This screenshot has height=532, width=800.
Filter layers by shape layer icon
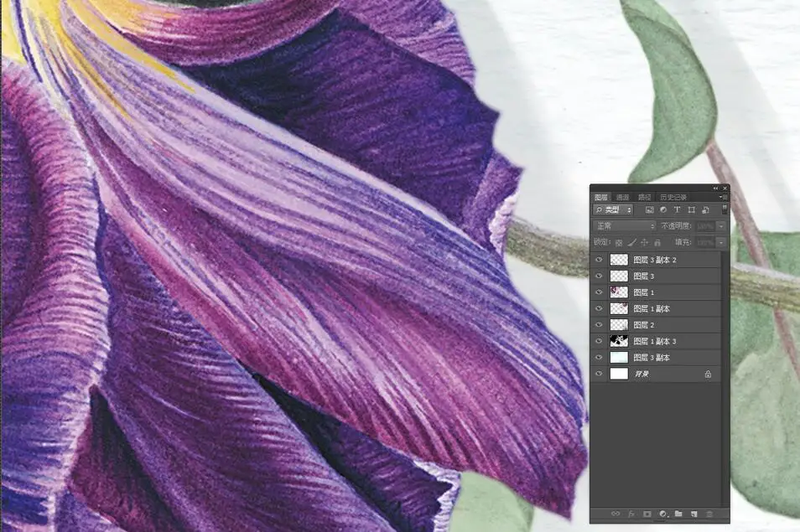coord(691,210)
